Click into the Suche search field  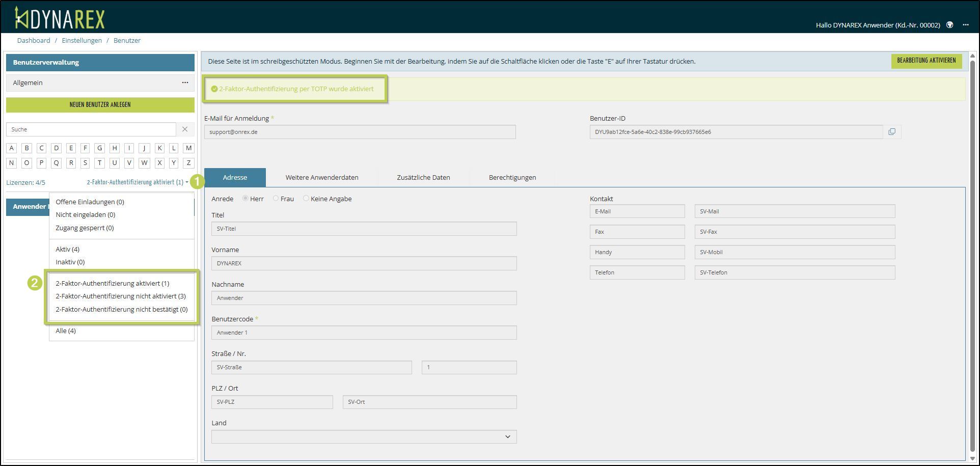point(91,129)
